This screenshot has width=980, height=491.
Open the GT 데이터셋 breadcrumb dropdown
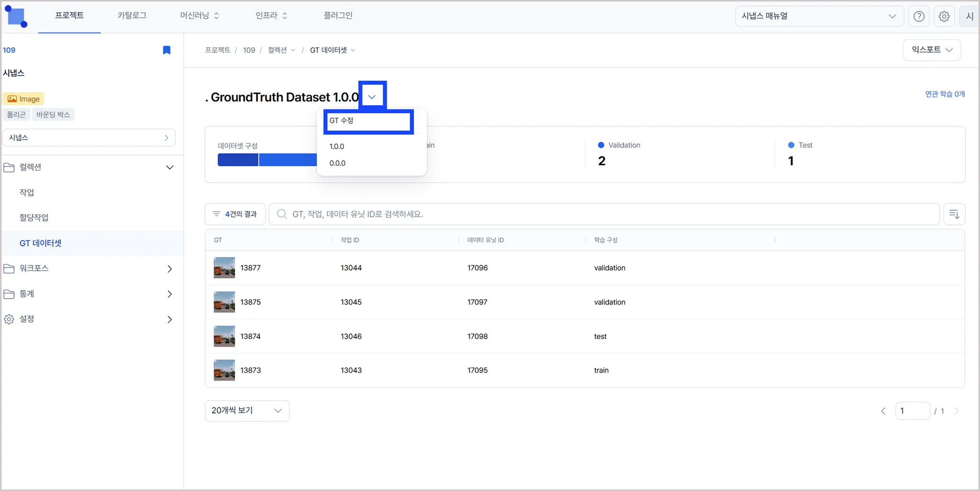pos(333,50)
